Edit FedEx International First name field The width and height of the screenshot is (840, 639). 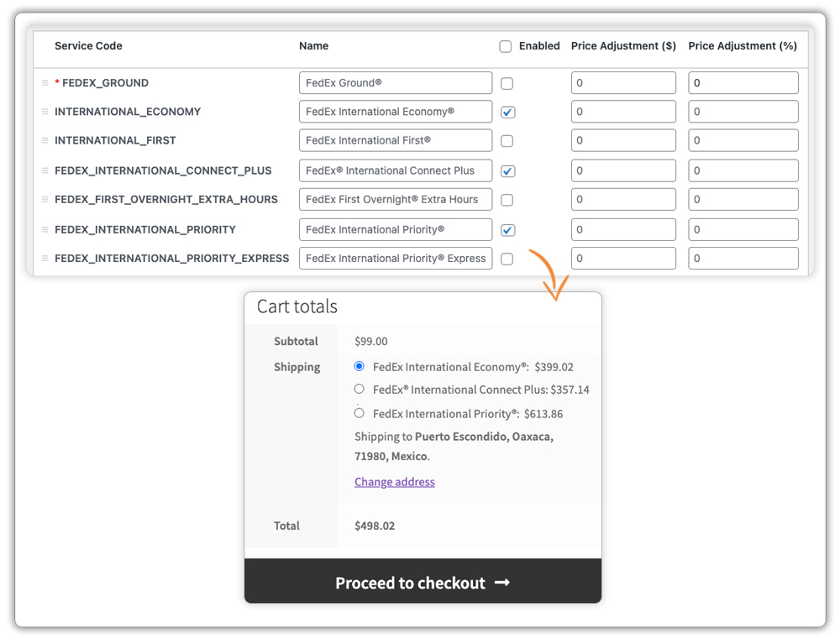[x=396, y=140]
